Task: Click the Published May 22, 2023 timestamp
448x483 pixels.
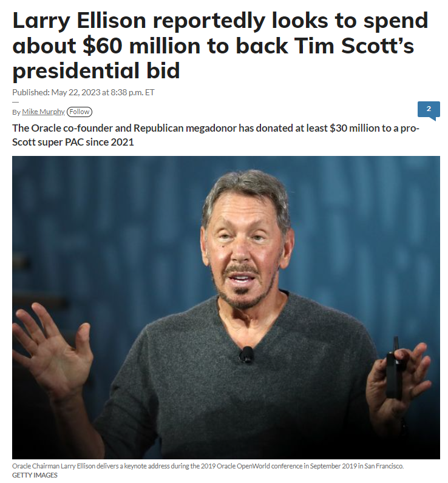Action: coord(83,92)
